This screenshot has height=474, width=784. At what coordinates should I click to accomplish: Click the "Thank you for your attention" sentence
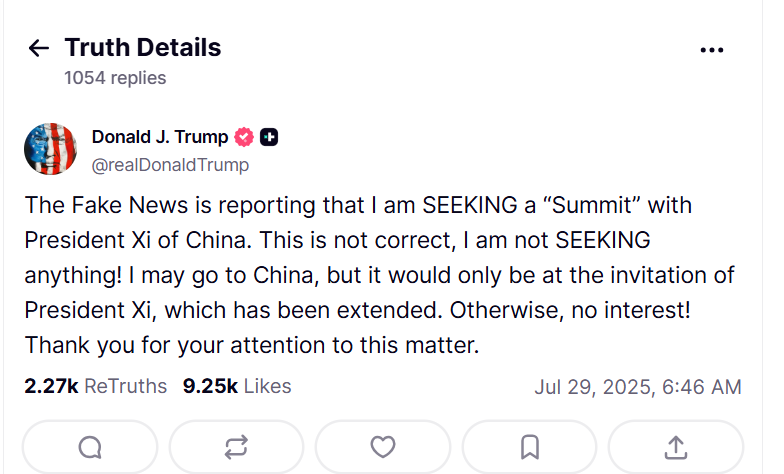[252, 346]
